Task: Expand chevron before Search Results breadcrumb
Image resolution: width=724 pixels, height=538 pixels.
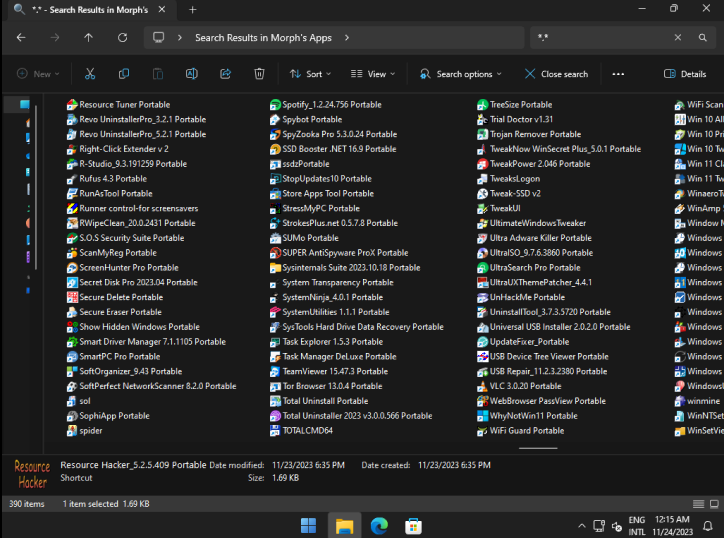Action: pyautogui.click(x=180, y=37)
